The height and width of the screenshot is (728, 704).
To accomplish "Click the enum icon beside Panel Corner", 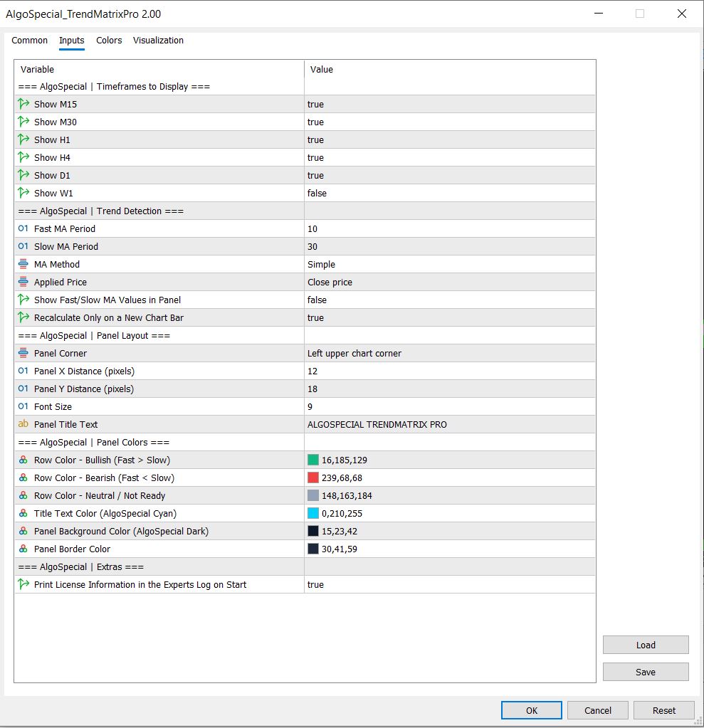I will pos(23,353).
